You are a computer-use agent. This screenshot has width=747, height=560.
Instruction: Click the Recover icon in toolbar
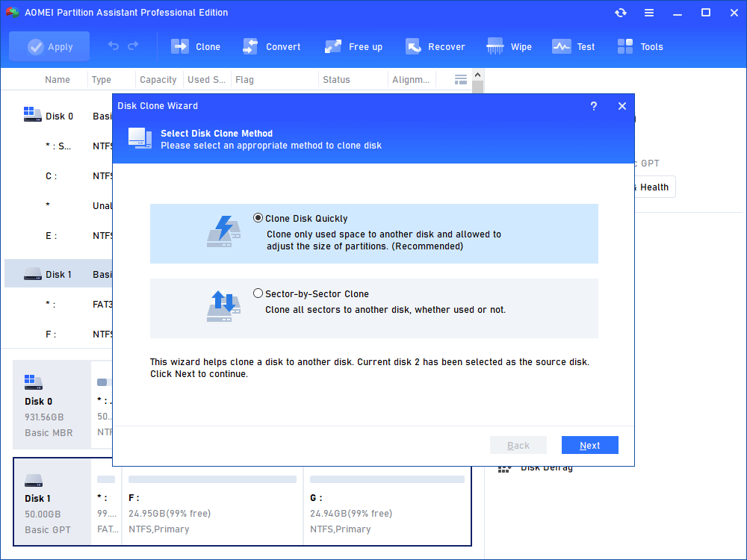click(x=413, y=46)
